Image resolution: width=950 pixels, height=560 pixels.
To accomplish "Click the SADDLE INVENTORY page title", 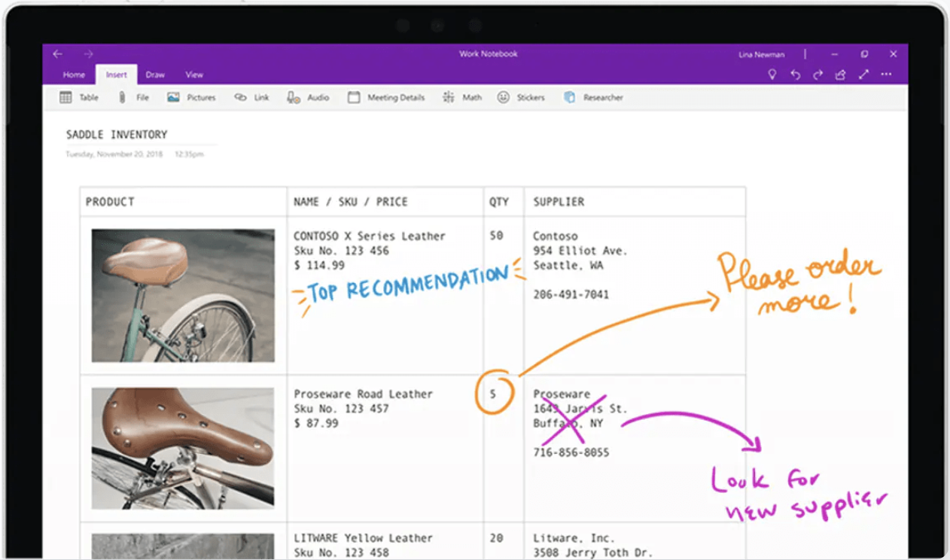I will click(117, 135).
